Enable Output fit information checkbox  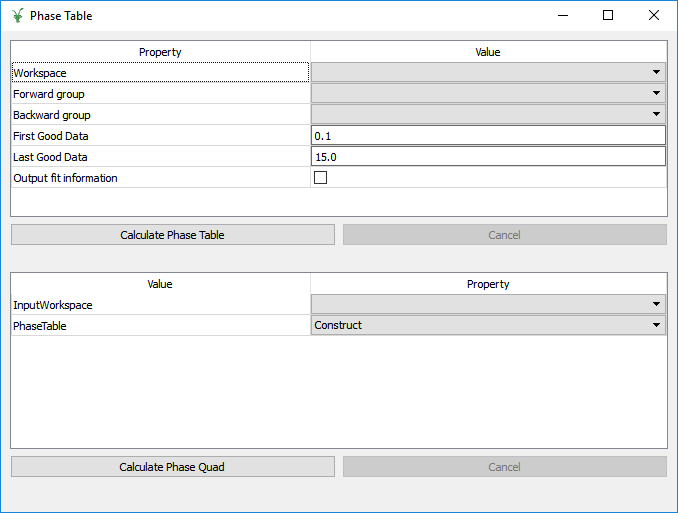321,178
